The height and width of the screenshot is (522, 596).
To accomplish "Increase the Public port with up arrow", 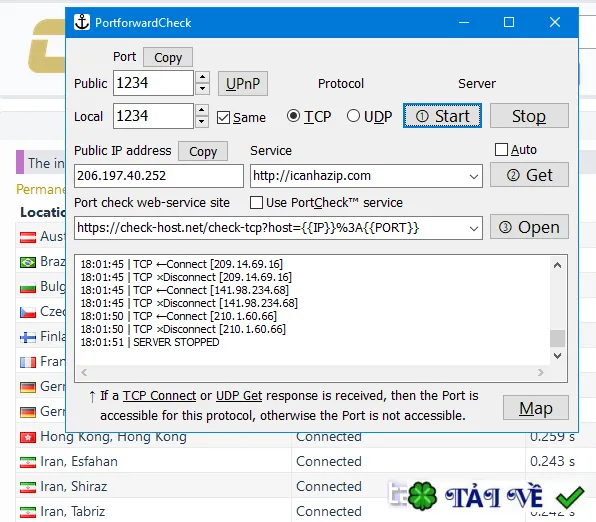I will [x=203, y=77].
